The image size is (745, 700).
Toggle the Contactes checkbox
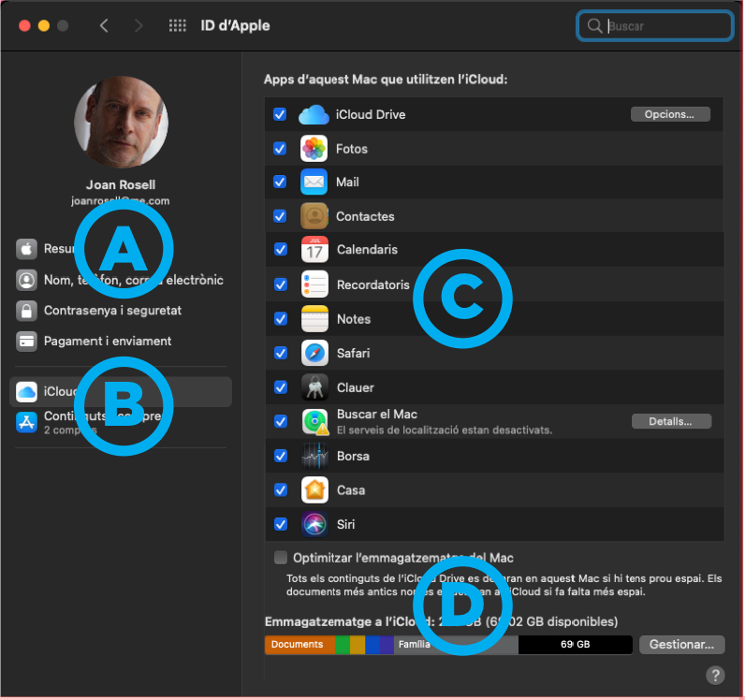pos(280,216)
